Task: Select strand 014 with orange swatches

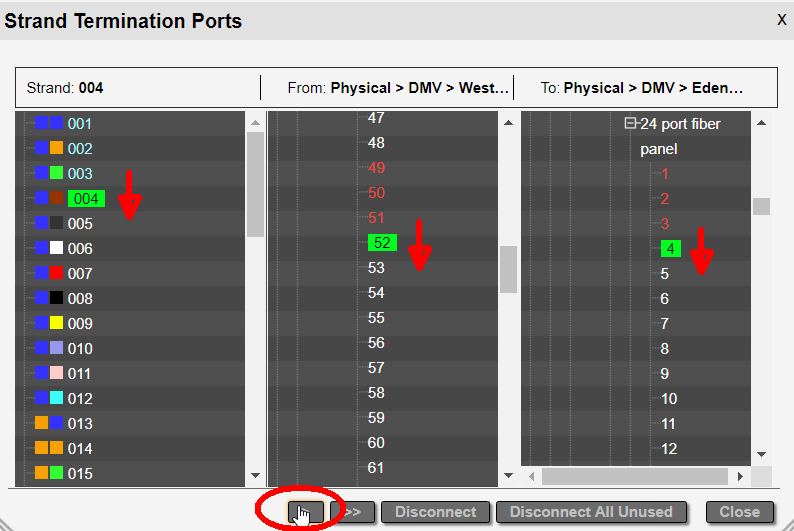Action: [x=80, y=448]
